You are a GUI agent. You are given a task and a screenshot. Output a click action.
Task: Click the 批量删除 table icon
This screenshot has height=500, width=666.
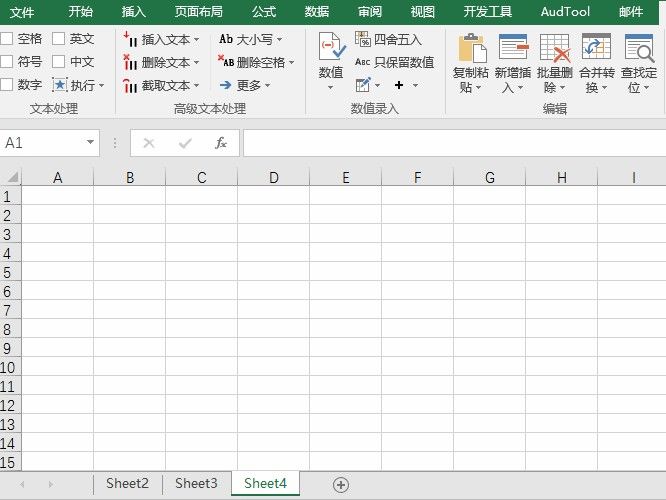click(555, 48)
